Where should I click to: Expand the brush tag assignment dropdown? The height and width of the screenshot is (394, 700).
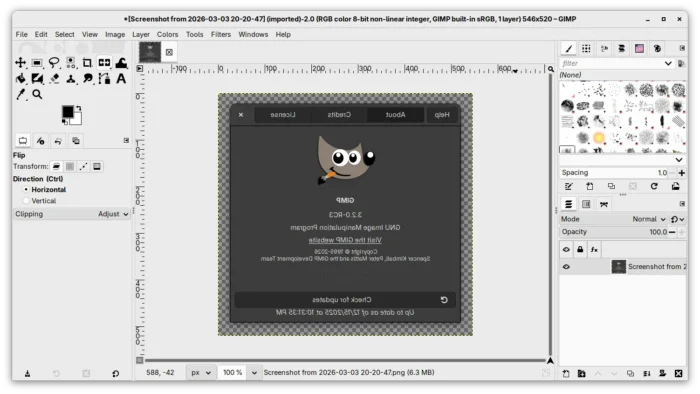point(679,160)
